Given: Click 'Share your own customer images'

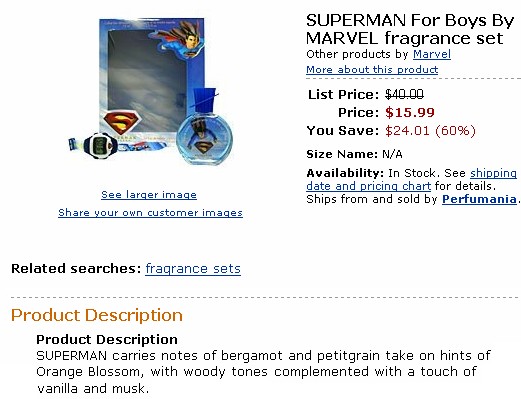Looking at the screenshot, I should pyautogui.click(x=150, y=213).
